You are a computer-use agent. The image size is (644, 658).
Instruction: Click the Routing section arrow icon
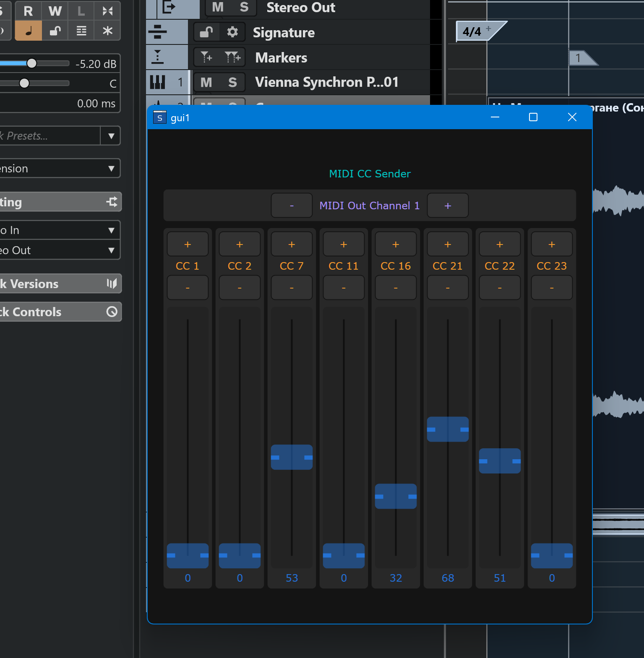point(112,202)
